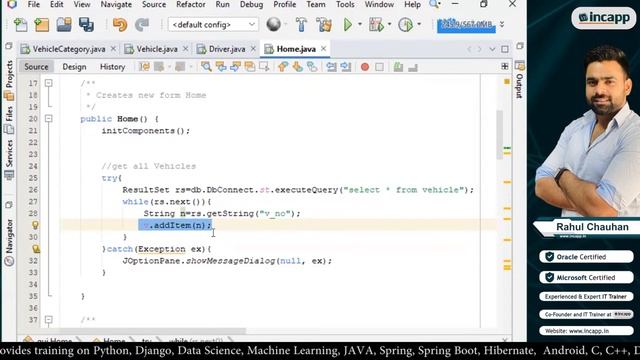Collapse the Home() constructor fold at line 20
Image resolution: width=640 pixels, height=360 pixels.
(x=49, y=119)
